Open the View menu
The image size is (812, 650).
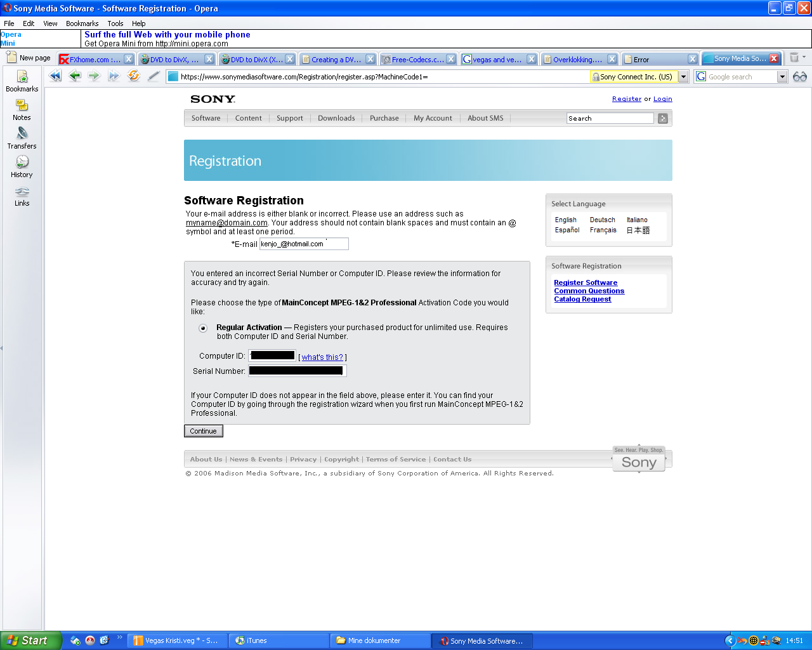click(50, 23)
